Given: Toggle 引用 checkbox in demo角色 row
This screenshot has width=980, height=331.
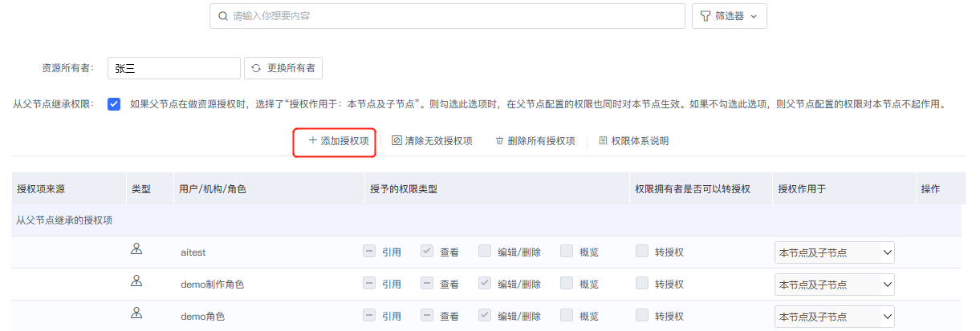Looking at the screenshot, I should pos(369,316).
